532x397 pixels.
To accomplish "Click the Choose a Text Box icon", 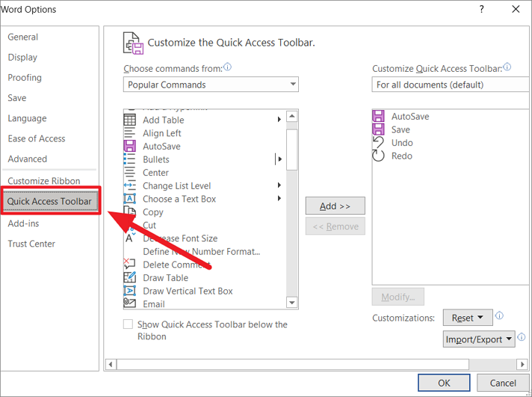I will 129,199.
